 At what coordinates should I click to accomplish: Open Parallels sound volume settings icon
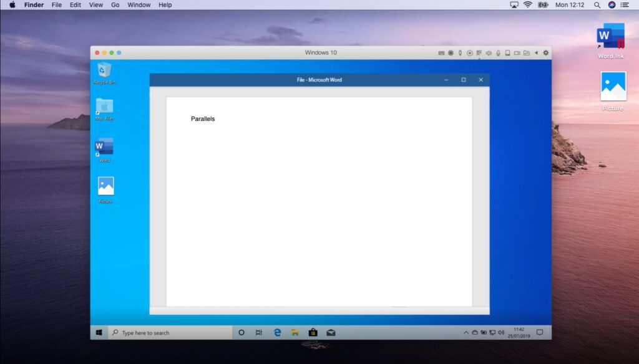489,52
